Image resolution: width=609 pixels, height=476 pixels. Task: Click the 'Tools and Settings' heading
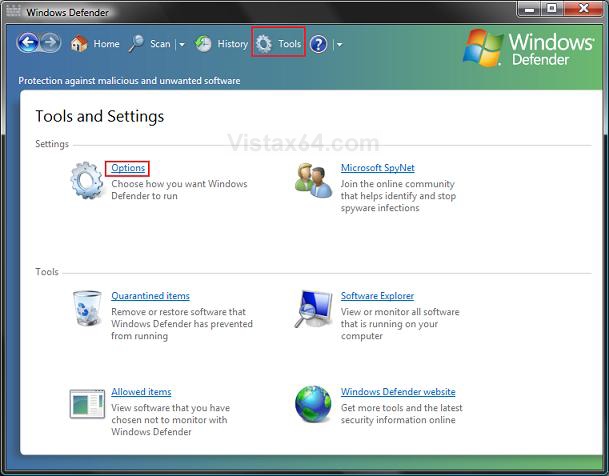(100, 116)
